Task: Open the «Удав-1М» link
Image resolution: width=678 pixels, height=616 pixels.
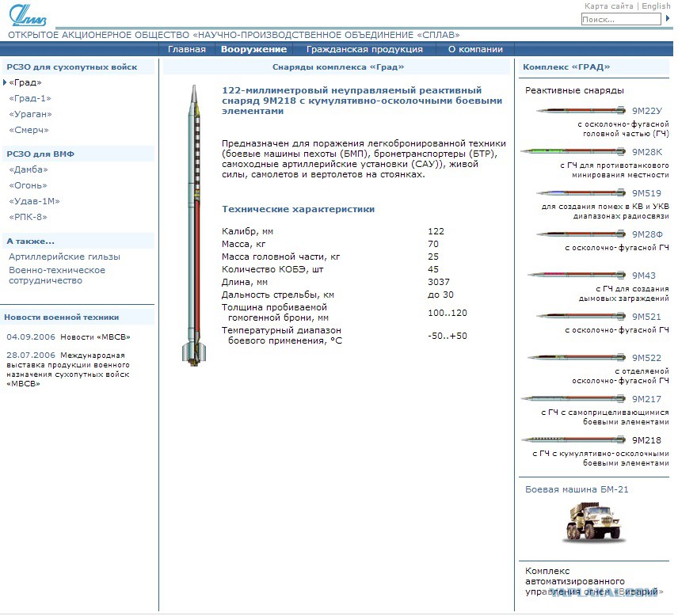Action: tap(34, 201)
